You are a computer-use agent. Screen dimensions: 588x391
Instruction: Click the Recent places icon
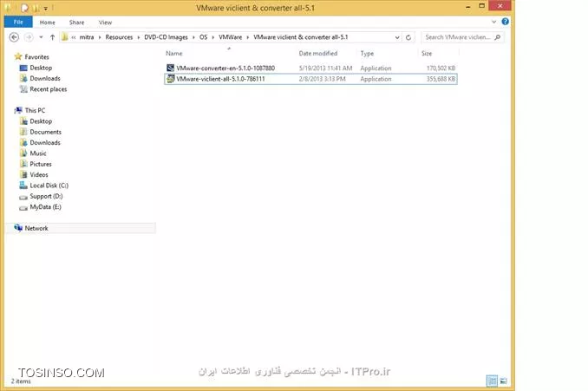click(23, 89)
